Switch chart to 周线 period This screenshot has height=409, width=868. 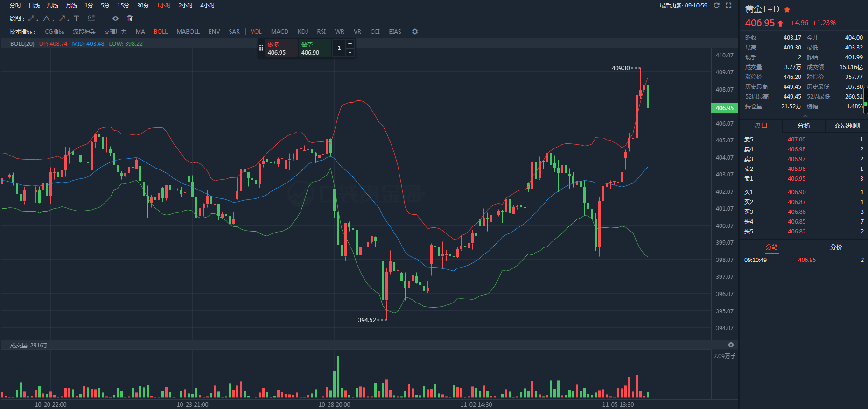tap(53, 6)
